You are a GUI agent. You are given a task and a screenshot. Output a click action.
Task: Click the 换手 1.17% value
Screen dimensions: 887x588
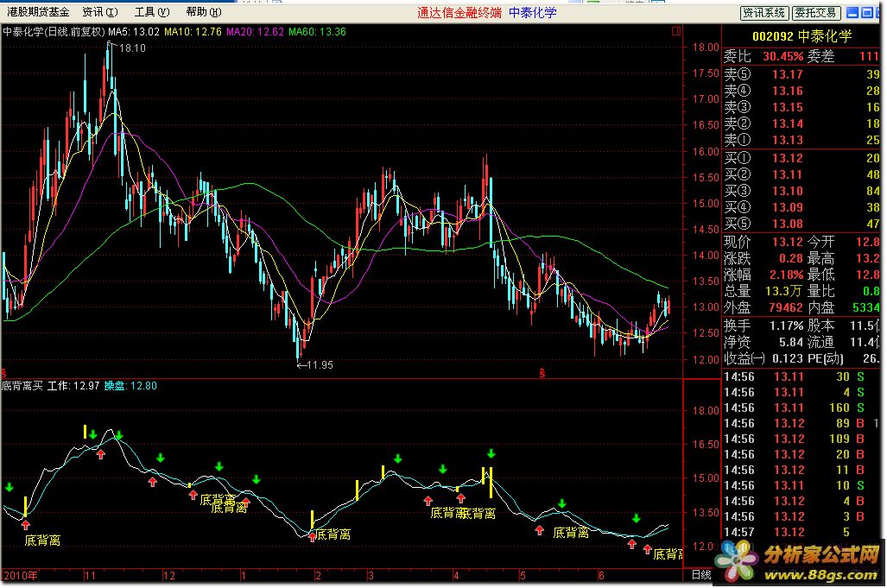pyautogui.click(x=786, y=326)
